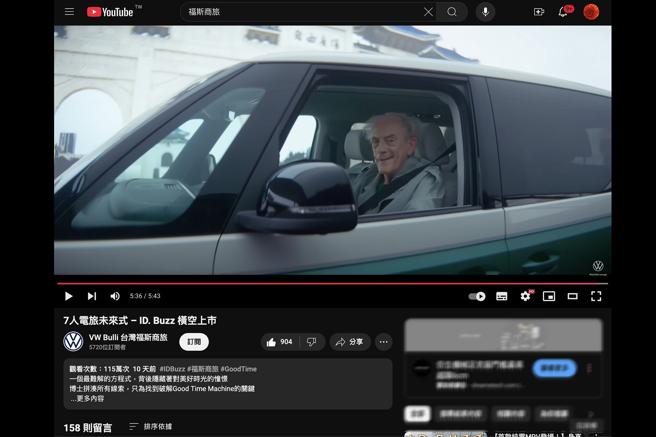
Task: Enter fullscreen mode
Action: (596, 296)
